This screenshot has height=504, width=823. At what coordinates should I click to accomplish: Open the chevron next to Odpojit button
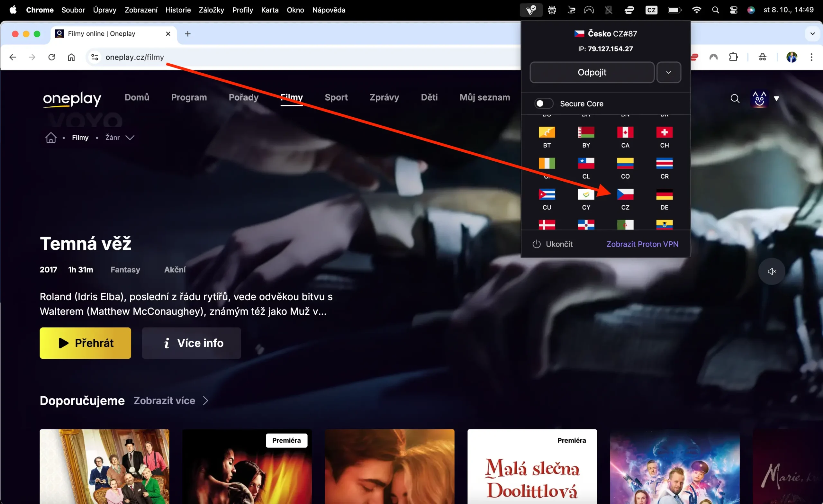(x=669, y=72)
